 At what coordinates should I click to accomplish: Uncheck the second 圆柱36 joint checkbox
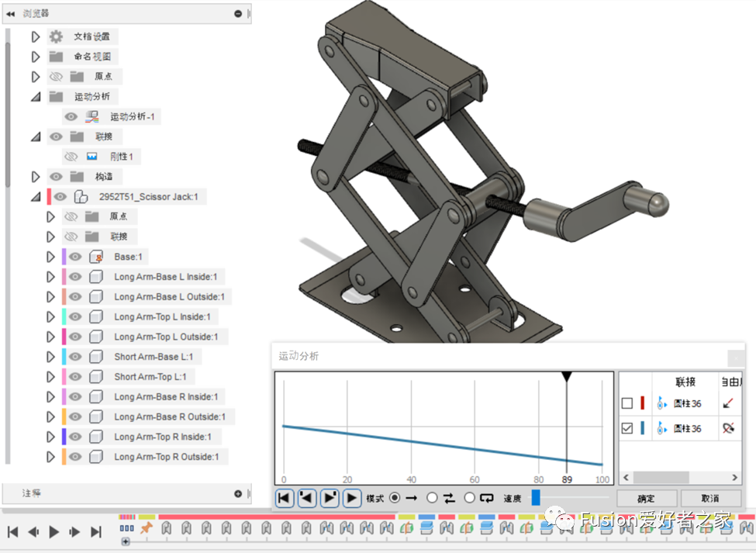click(x=627, y=428)
